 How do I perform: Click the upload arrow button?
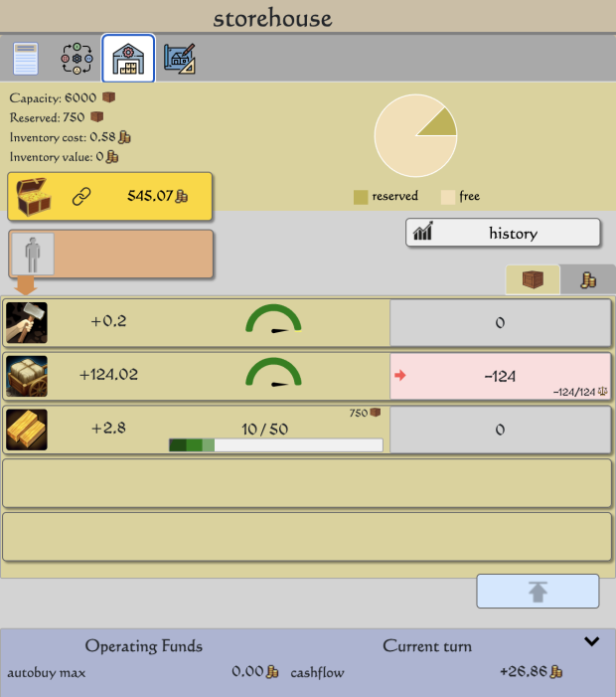click(x=538, y=592)
